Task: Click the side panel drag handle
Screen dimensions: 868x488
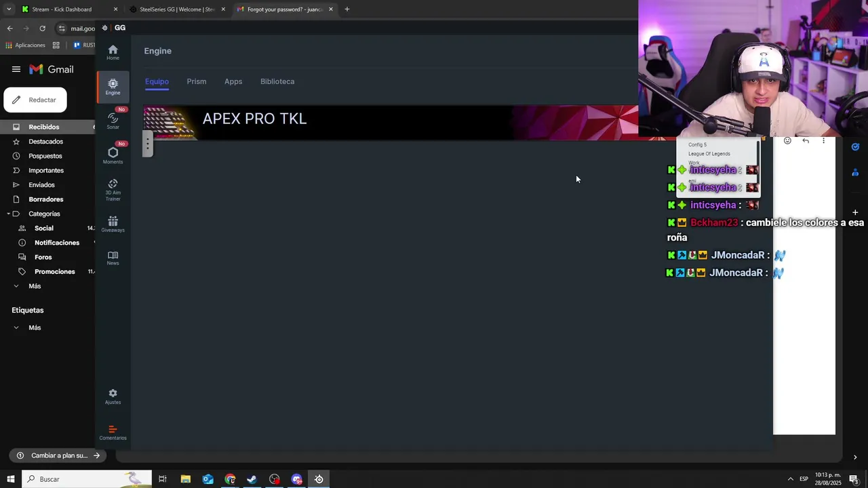Action: [x=147, y=143]
